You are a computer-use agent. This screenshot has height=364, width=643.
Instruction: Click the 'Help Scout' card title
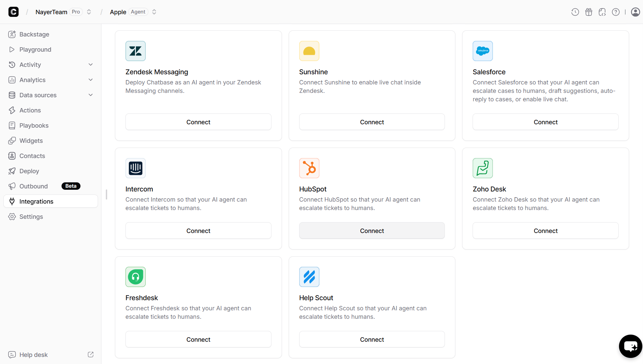point(316,298)
